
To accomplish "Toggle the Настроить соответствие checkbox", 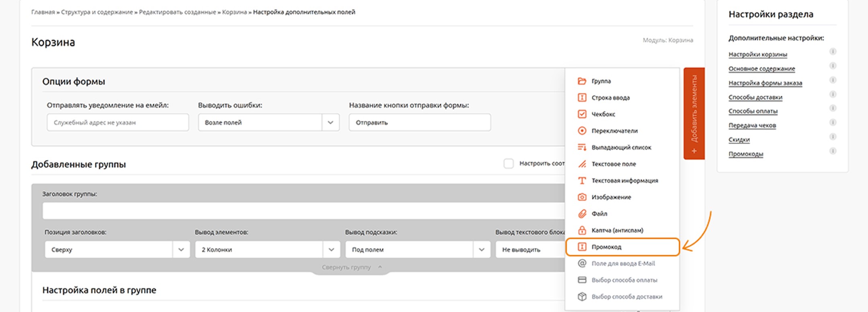I will (509, 164).
